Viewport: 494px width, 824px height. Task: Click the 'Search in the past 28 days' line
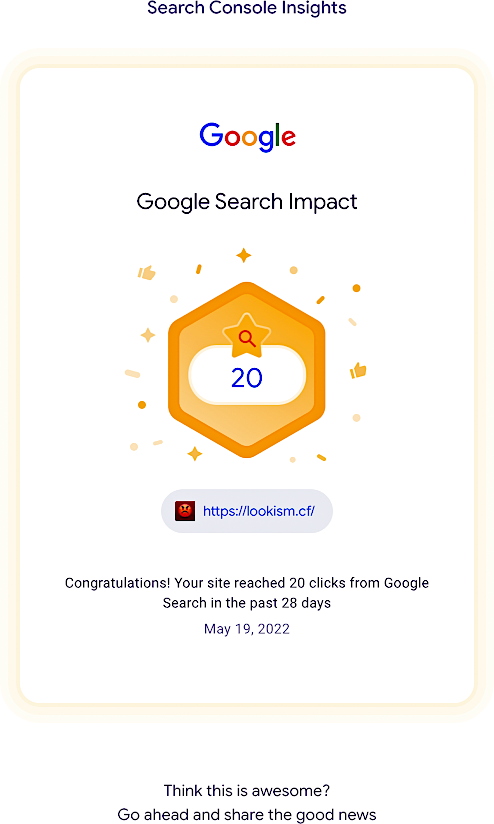(246, 603)
